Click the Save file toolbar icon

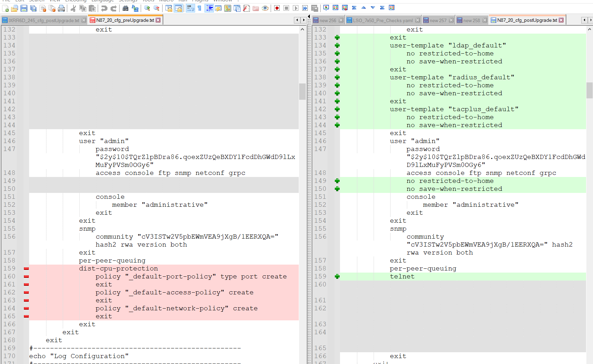point(24,8)
